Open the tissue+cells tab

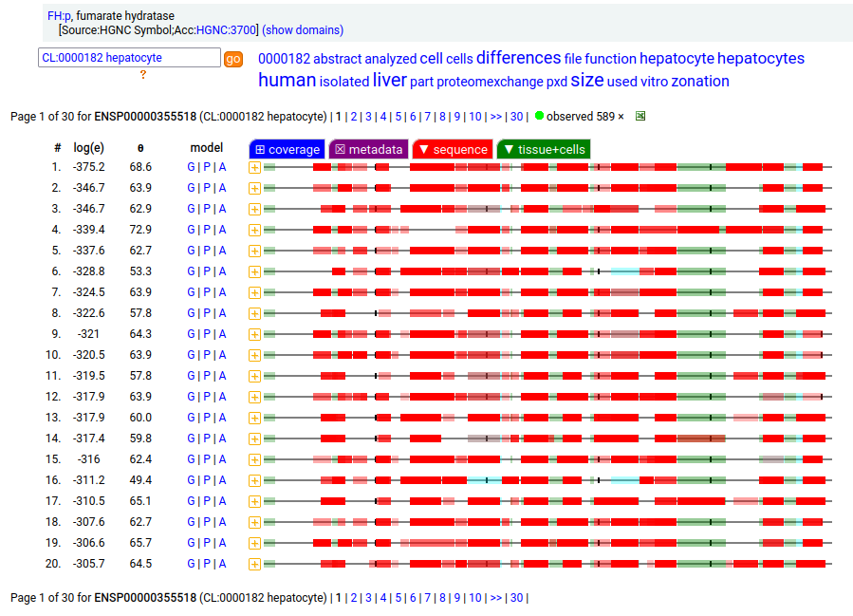click(544, 149)
